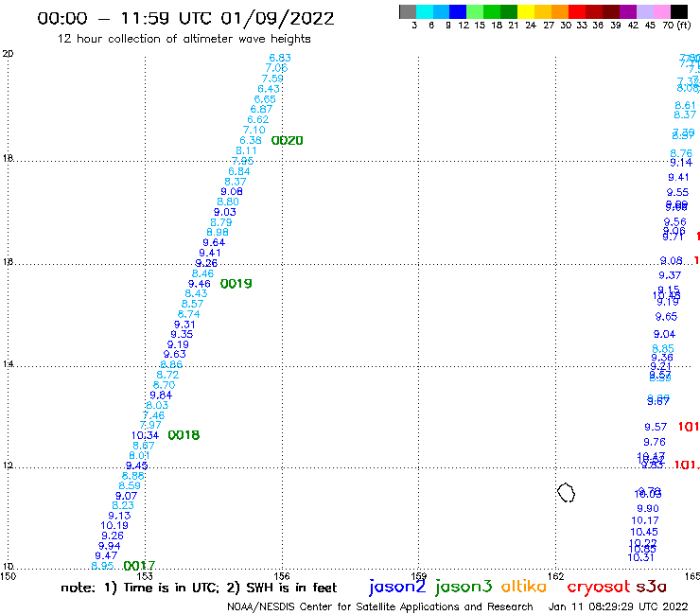Click the s3a legend label
This screenshot has height=615, width=700.
tap(651, 587)
